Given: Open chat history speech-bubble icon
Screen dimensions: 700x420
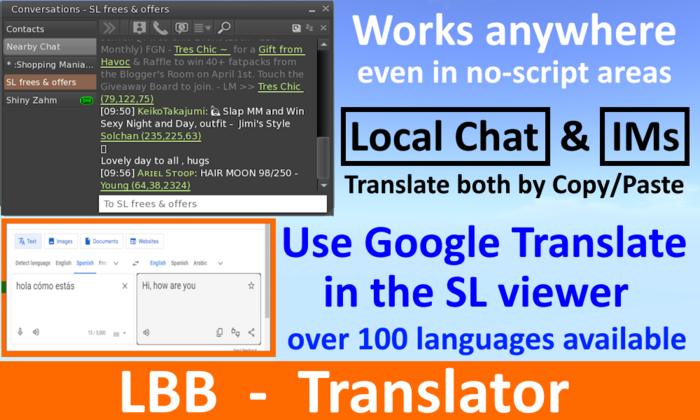Looking at the screenshot, I should [181, 28].
